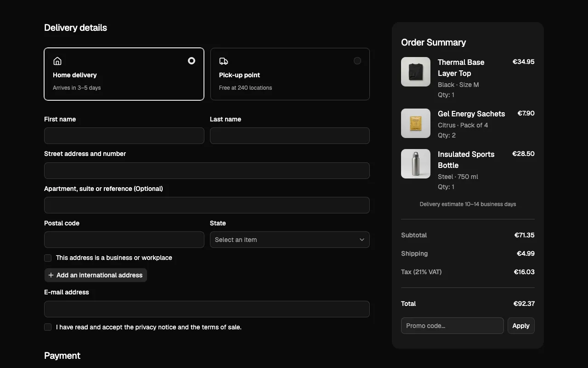Click 'Free at 240 locations' text
This screenshot has height=368, width=588.
(245, 88)
